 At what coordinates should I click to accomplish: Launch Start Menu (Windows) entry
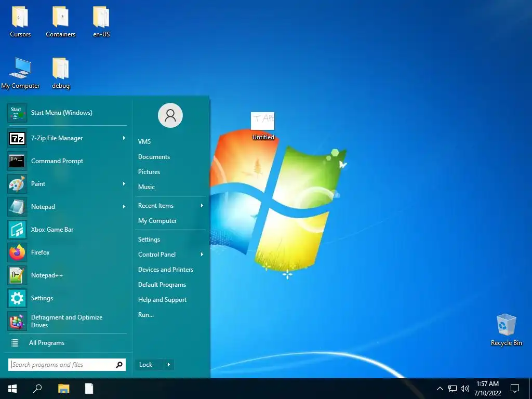(x=67, y=113)
